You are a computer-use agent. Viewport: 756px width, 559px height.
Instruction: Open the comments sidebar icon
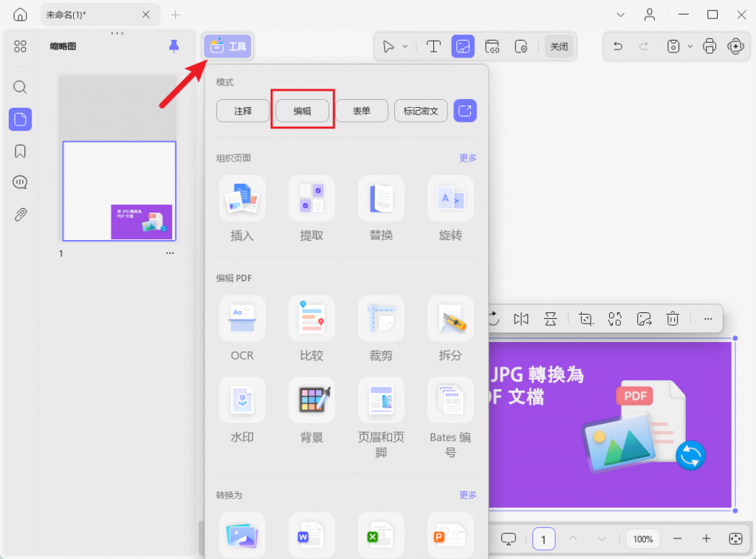point(20,182)
